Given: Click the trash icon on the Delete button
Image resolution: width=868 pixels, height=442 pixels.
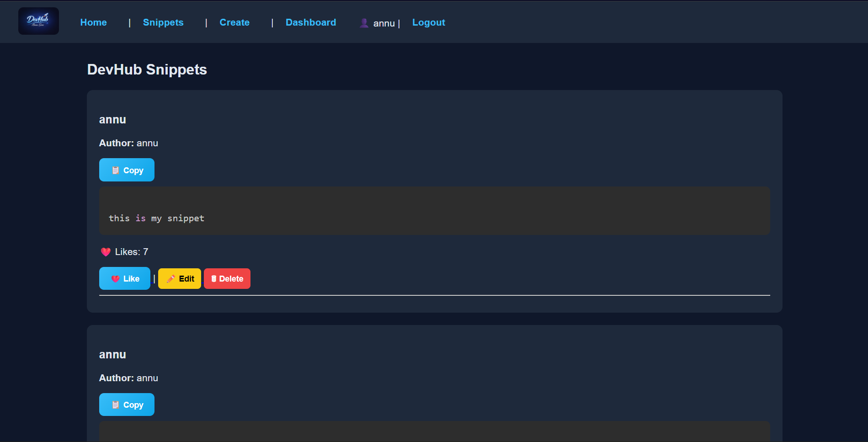Looking at the screenshot, I should click(213, 279).
